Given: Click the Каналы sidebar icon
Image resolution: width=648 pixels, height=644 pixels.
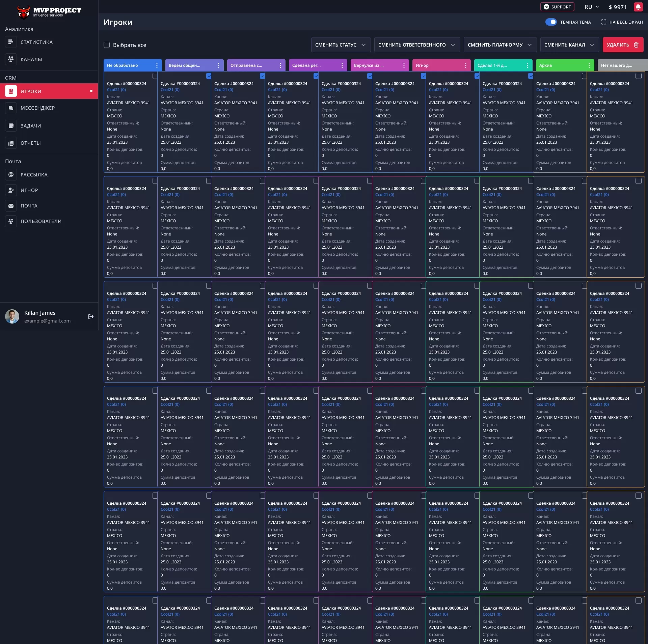Looking at the screenshot, I should click(11, 59).
